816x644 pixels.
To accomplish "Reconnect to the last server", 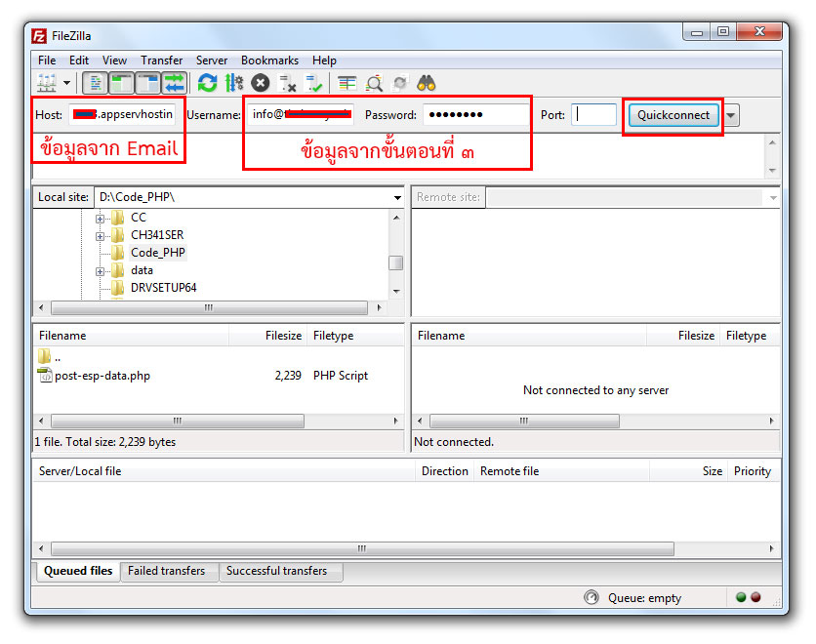I will coord(314,83).
